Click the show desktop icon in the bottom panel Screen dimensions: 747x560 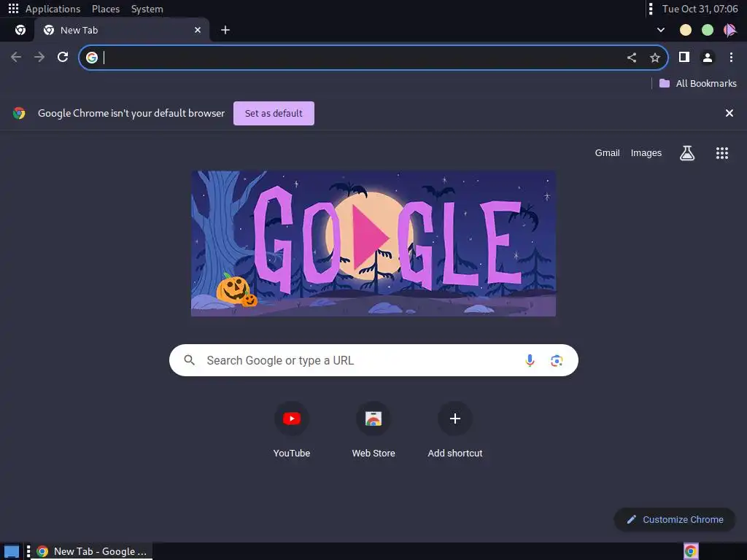(12, 551)
